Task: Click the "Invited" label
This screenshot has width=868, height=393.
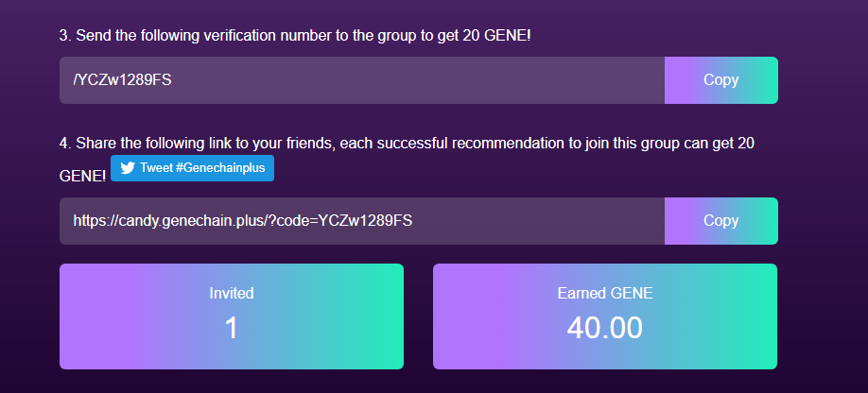Action: 232,294
